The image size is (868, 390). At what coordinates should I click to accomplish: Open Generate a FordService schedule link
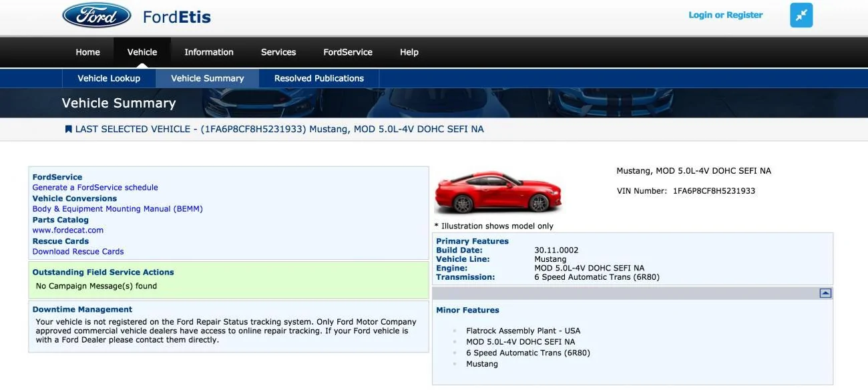tap(95, 188)
